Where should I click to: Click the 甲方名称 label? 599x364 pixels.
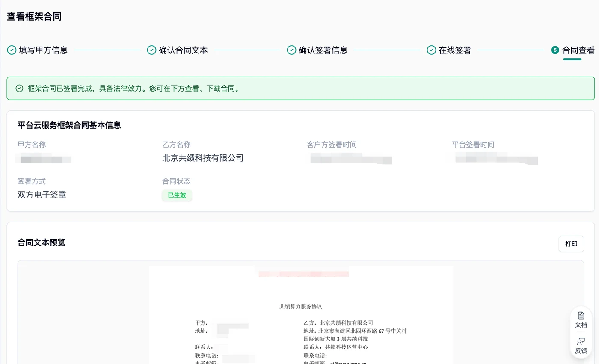(32, 145)
